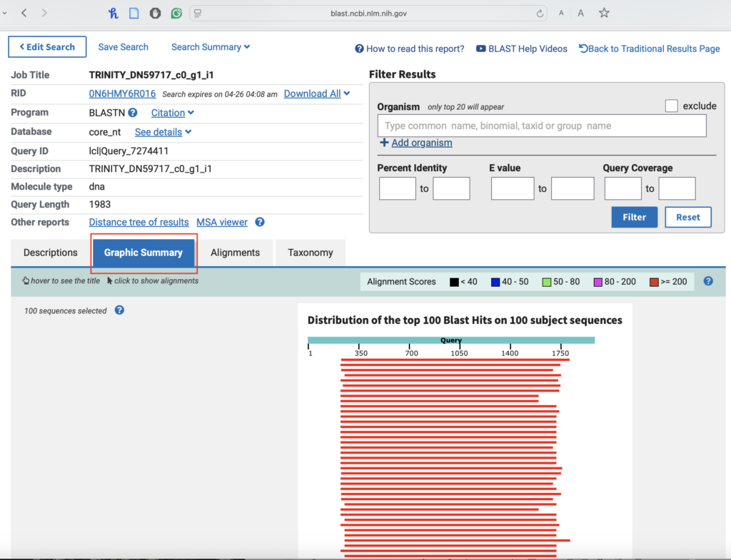The height and width of the screenshot is (560, 731).
Task: Open the Taxonomy tab
Action: pos(310,253)
